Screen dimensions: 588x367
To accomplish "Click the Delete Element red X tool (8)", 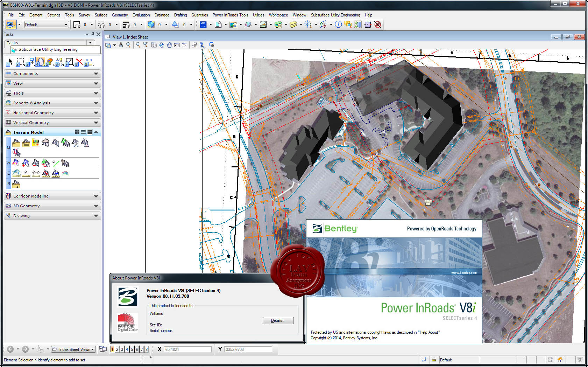I will coord(79,62).
